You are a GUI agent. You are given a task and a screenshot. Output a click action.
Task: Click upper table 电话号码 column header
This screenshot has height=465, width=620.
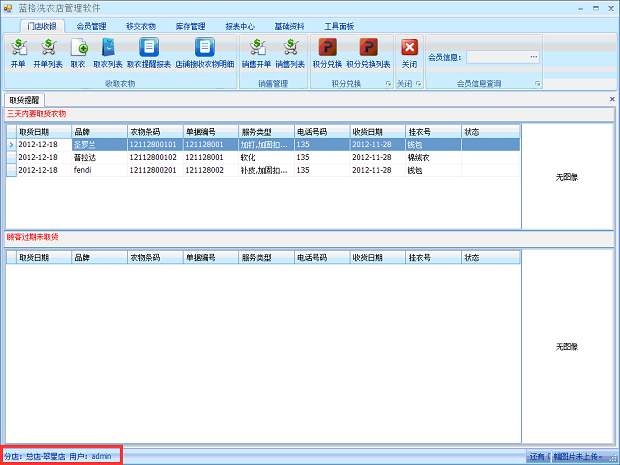[323, 132]
